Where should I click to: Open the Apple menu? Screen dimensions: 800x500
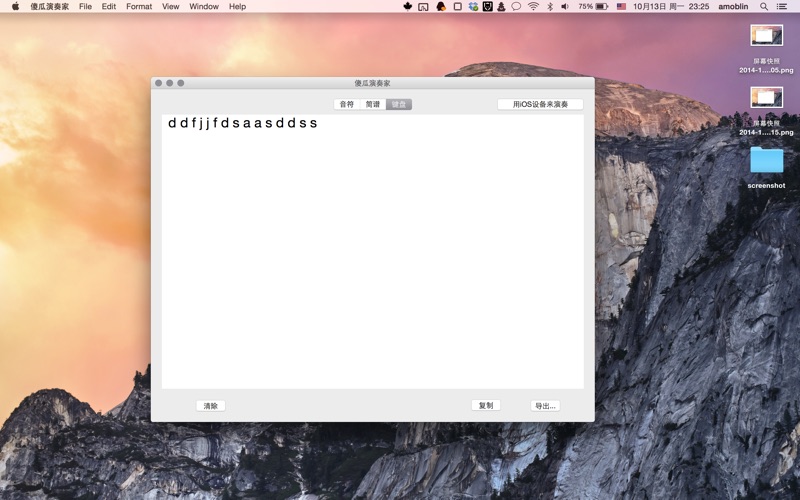(x=15, y=6)
